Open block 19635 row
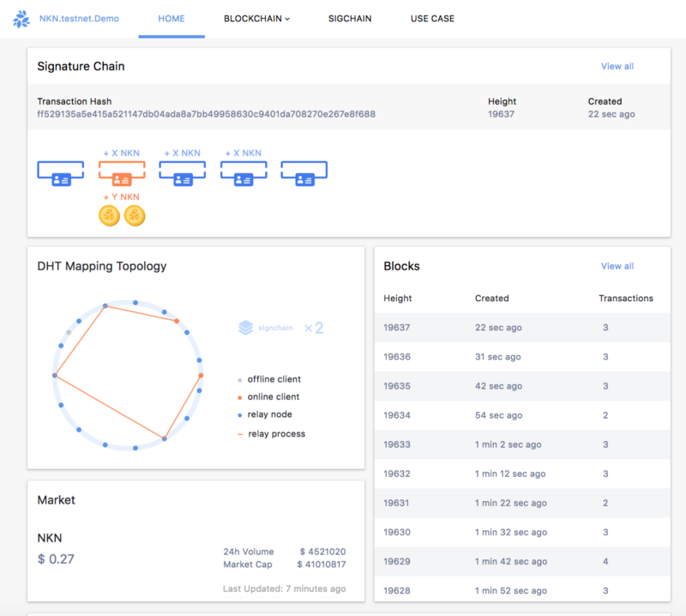 [x=522, y=386]
